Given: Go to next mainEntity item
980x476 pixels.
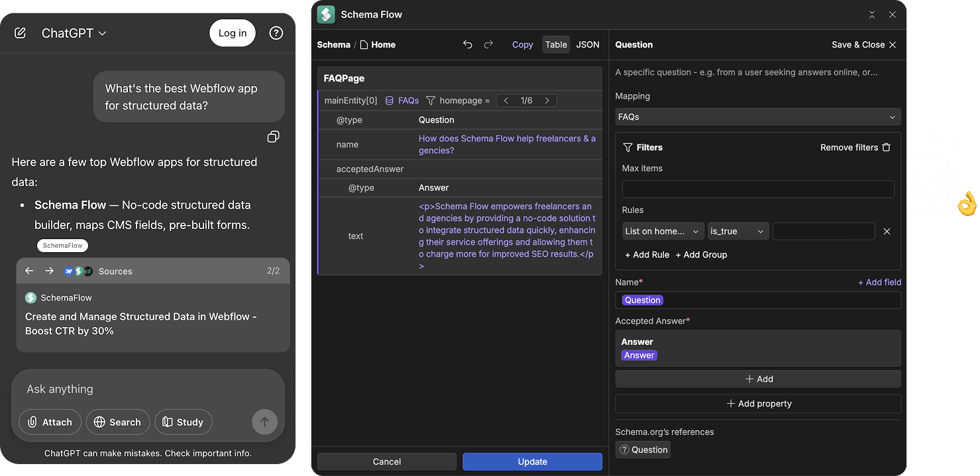Looking at the screenshot, I should coord(547,101).
